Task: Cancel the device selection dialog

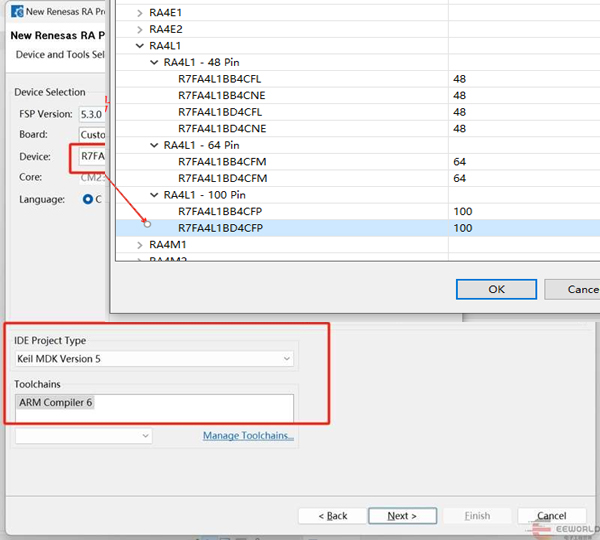Action: pyautogui.click(x=572, y=289)
